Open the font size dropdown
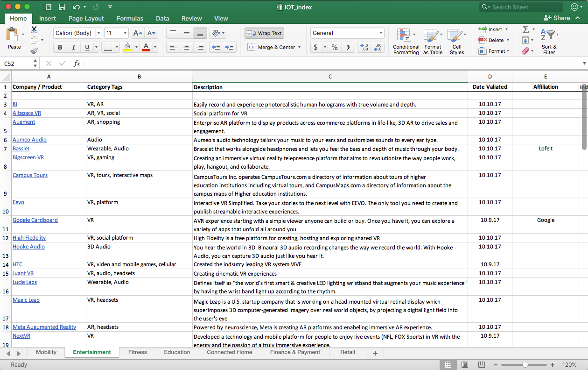Viewport: 588px width, 370px height. [125, 33]
